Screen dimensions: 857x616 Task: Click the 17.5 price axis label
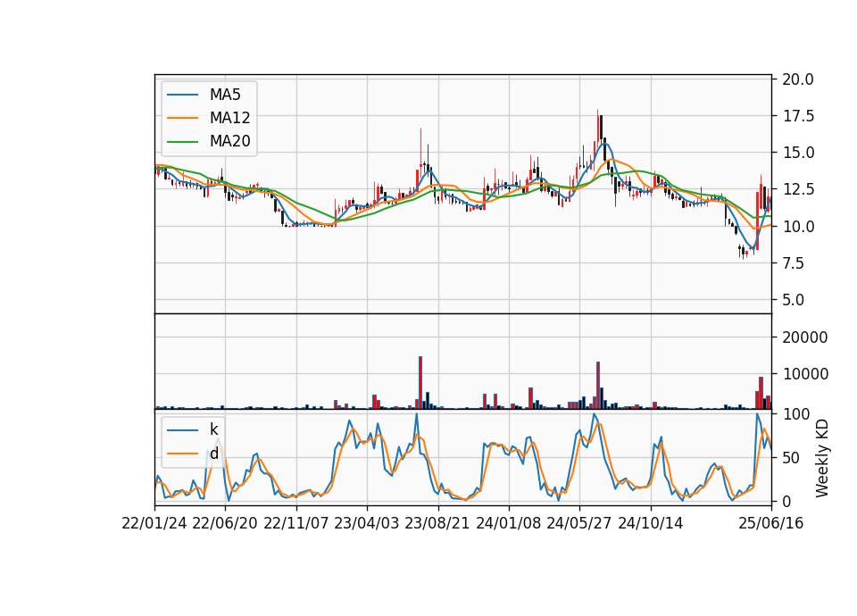798,116
